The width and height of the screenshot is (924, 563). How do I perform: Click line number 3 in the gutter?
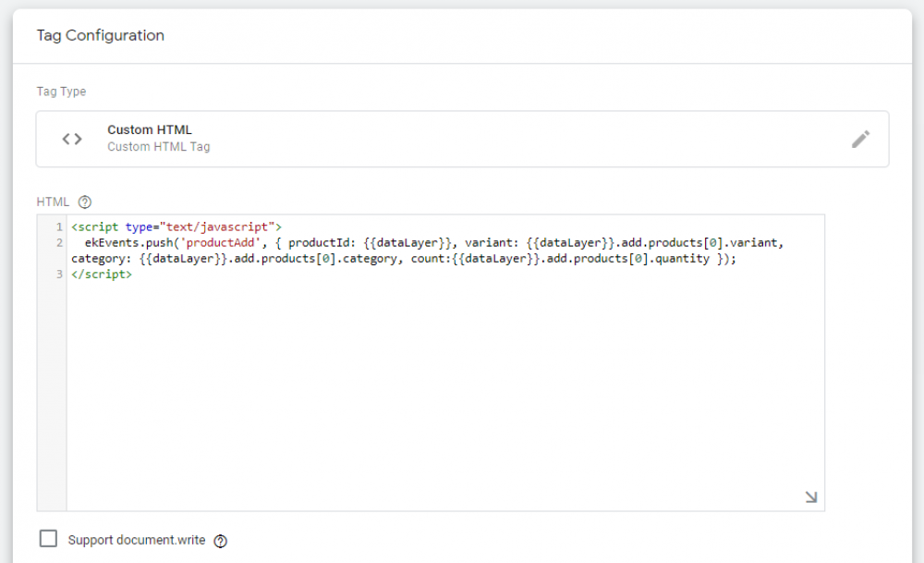pos(59,275)
